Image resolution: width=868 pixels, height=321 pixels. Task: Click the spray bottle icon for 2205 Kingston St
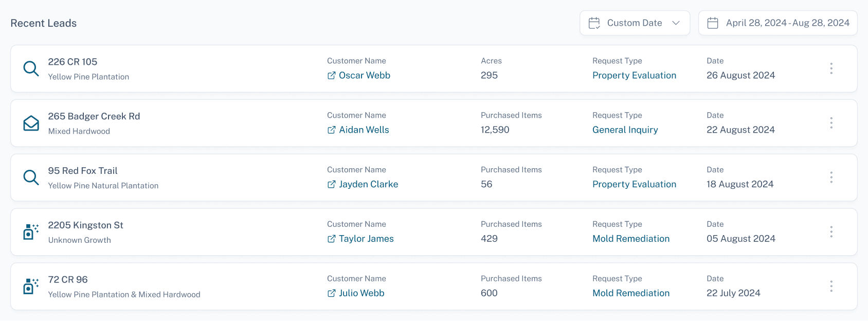31,232
